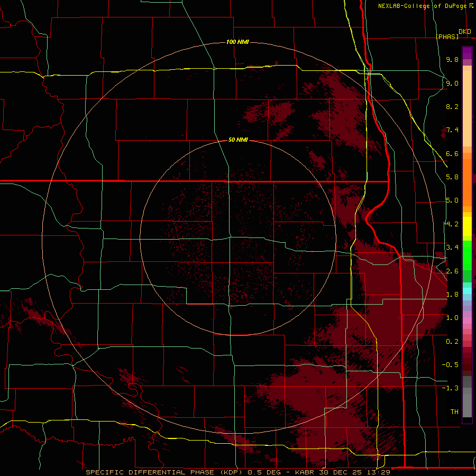This screenshot has height=476, width=476.
Task: Click the [PHAS] legend heading
Action: point(447,36)
